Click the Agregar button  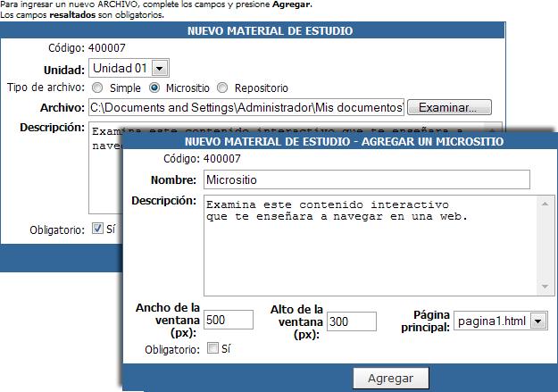point(391,378)
